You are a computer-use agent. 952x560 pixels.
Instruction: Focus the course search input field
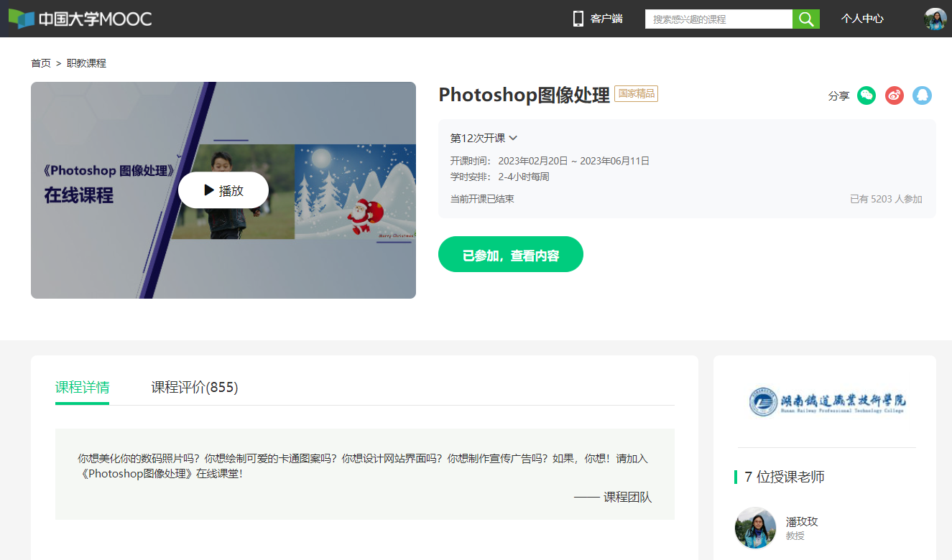718,19
